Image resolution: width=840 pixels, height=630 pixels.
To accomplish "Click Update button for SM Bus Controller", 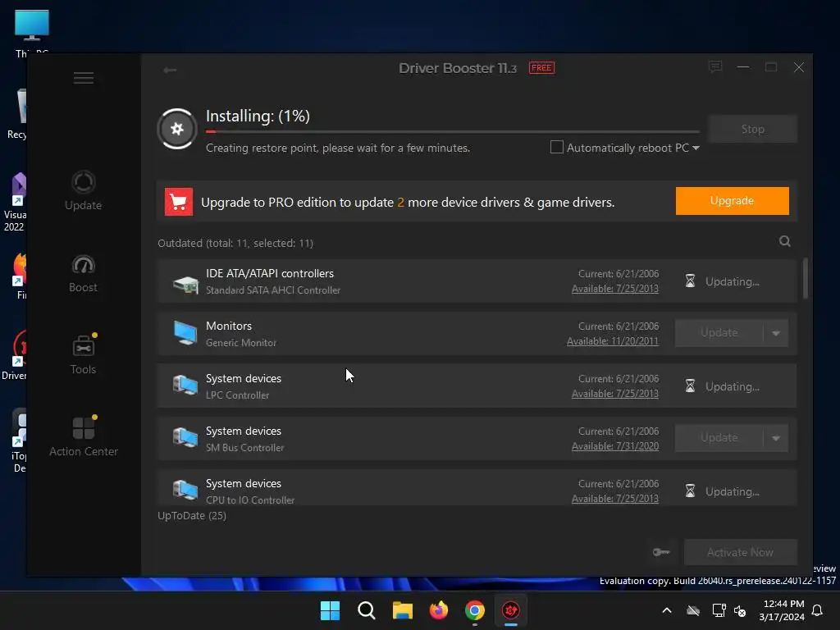I will [719, 438].
